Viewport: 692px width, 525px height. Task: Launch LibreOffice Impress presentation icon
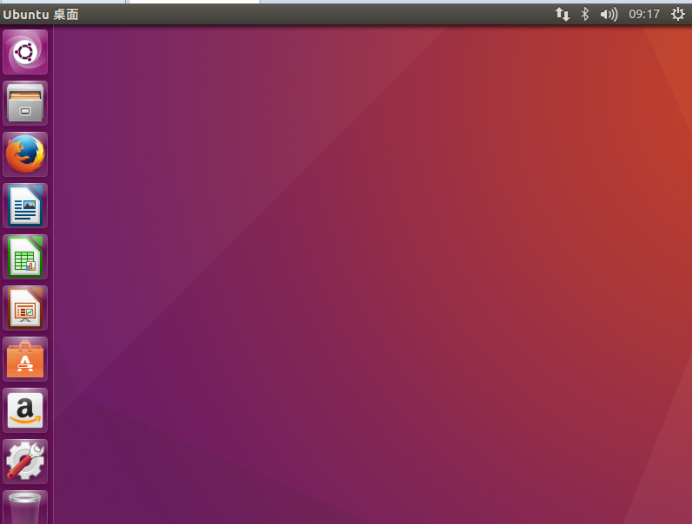[x=25, y=308]
